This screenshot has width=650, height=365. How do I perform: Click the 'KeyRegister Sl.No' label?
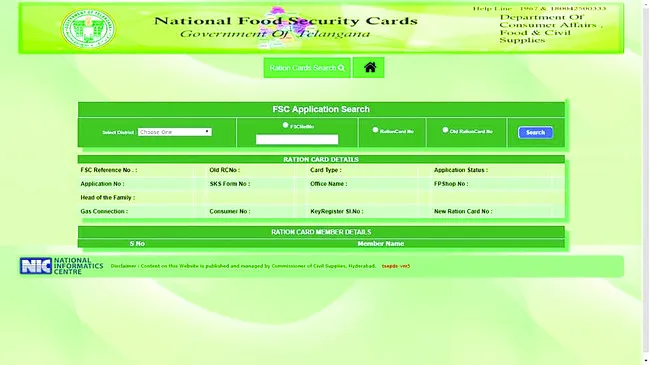pyautogui.click(x=337, y=211)
